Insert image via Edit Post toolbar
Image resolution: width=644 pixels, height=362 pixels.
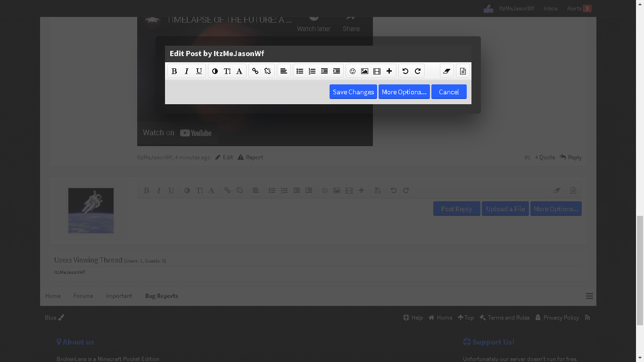(365, 71)
